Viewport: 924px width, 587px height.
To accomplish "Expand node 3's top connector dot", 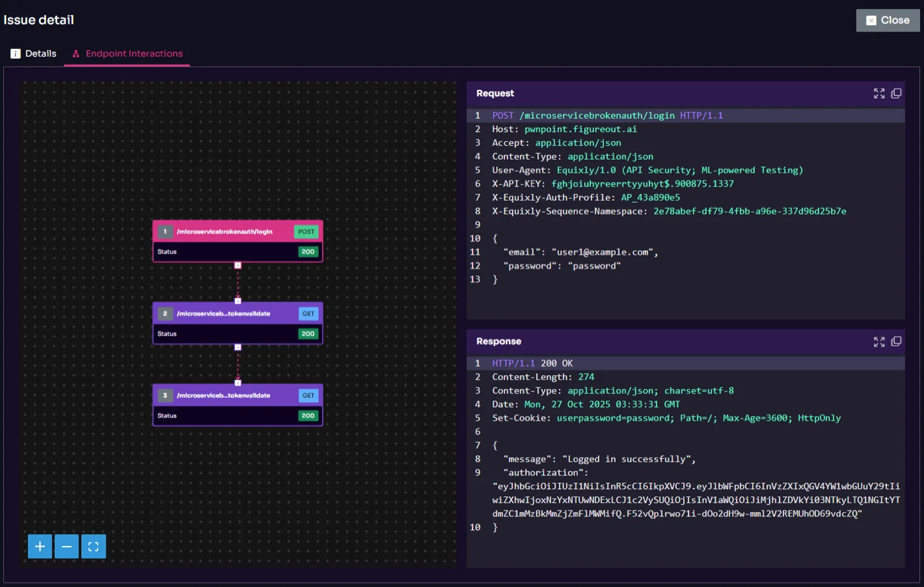I will pyautogui.click(x=238, y=382).
